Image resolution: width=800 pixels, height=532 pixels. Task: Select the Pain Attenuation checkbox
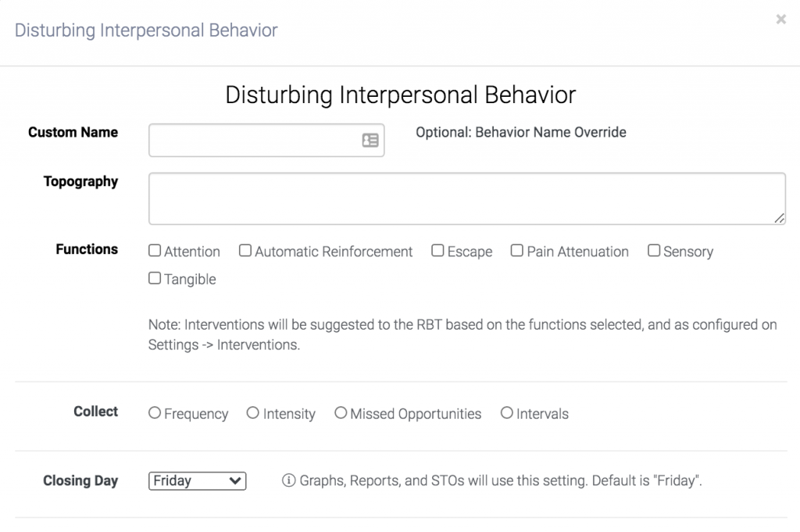tap(517, 251)
